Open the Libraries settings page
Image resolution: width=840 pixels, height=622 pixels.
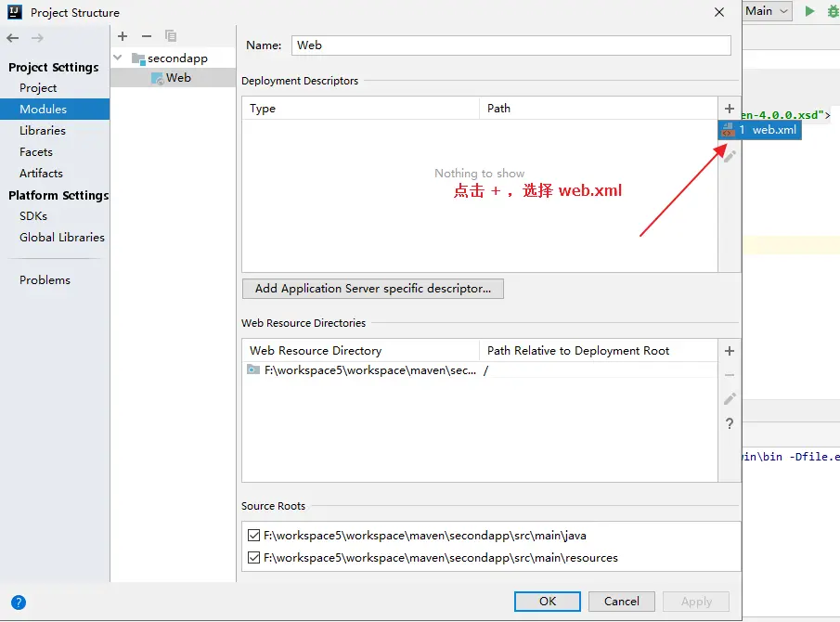[x=43, y=131]
